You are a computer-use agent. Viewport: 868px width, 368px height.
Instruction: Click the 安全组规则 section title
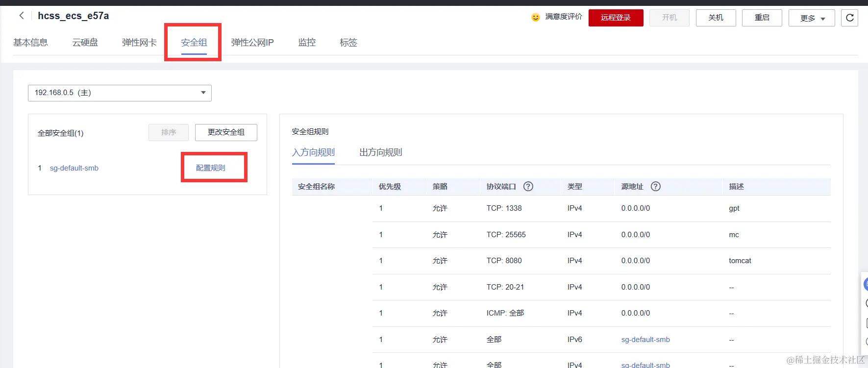(x=310, y=132)
